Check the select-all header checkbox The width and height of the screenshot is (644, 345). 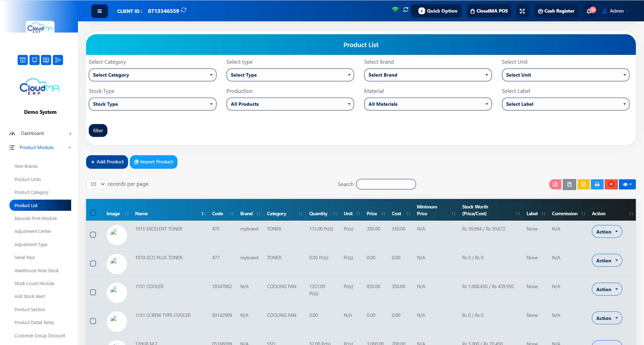click(93, 213)
